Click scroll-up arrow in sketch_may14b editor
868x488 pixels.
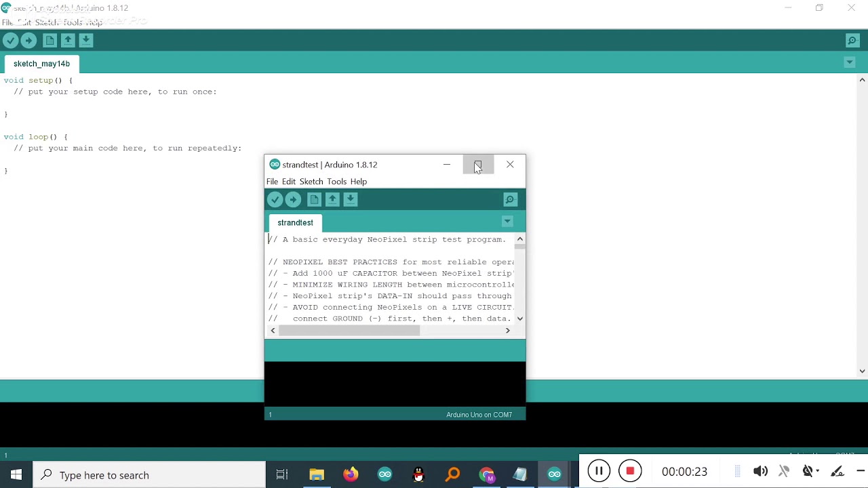click(863, 80)
